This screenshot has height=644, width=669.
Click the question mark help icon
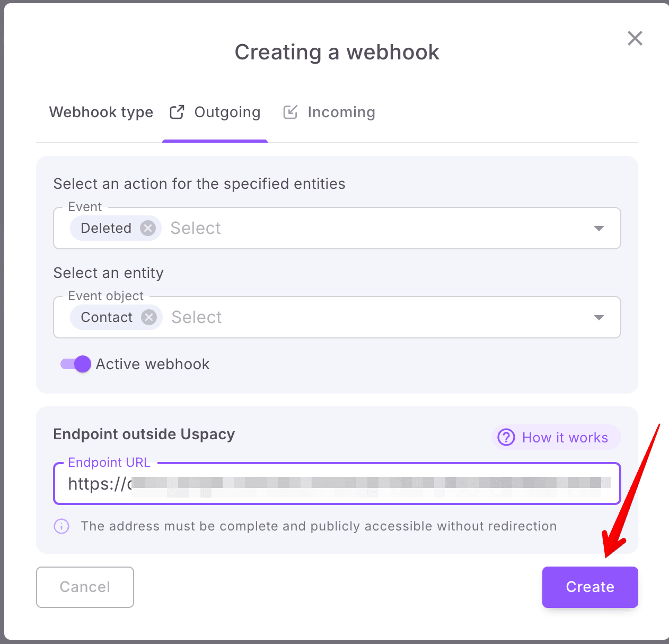point(506,438)
